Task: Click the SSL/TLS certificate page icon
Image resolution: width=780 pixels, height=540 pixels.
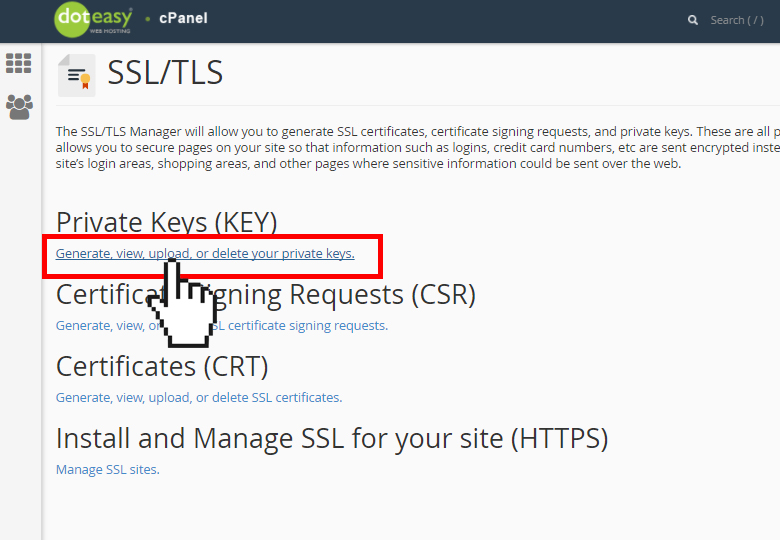Action: tap(77, 75)
